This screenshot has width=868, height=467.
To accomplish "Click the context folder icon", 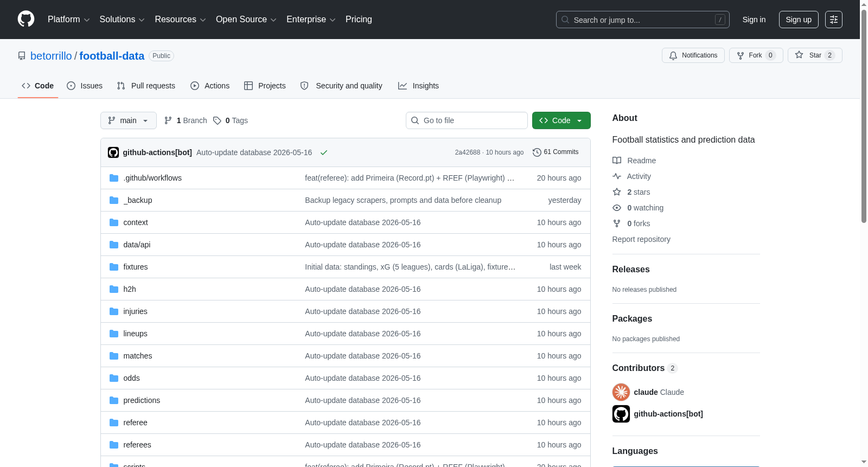I will 114,222.
